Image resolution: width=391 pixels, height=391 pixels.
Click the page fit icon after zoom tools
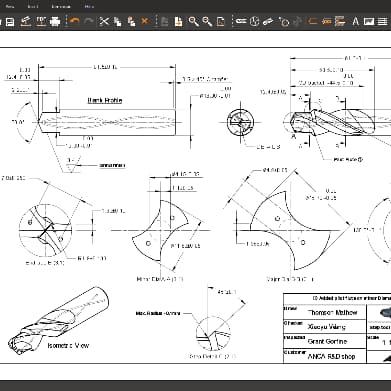point(221,21)
